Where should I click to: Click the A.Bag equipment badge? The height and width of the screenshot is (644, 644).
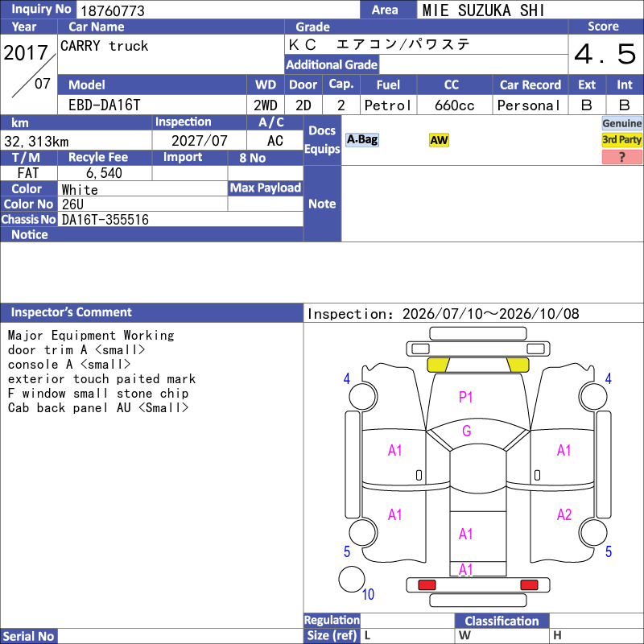tap(361, 139)
